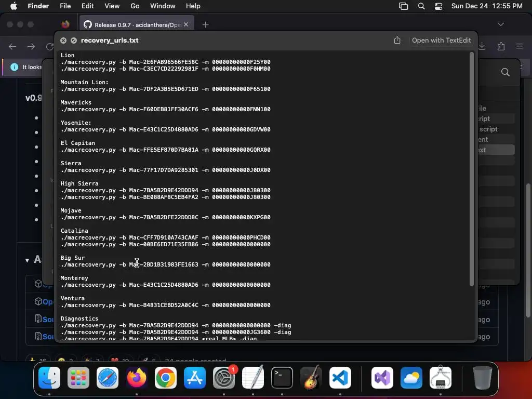The width and height of the screenshot is (532, 399).
Task: Go forward in Firefox
Action: (31, 46)
